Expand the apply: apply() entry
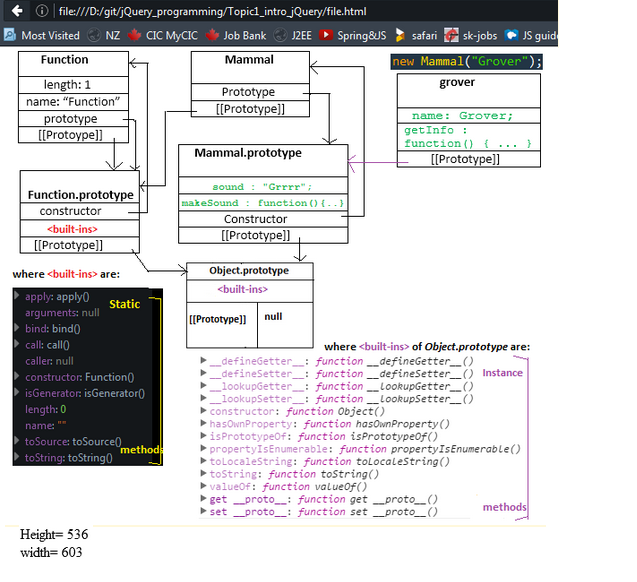 pyautogui.click(x=17, y=296)
